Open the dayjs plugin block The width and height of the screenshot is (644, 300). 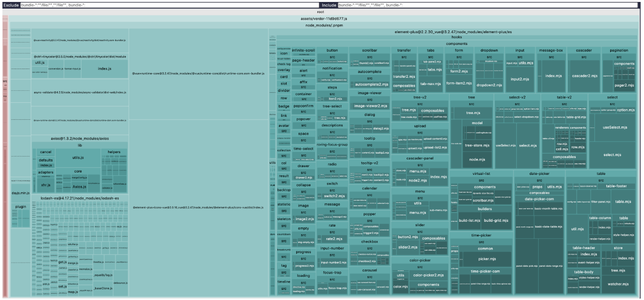(x=20, y=206)
